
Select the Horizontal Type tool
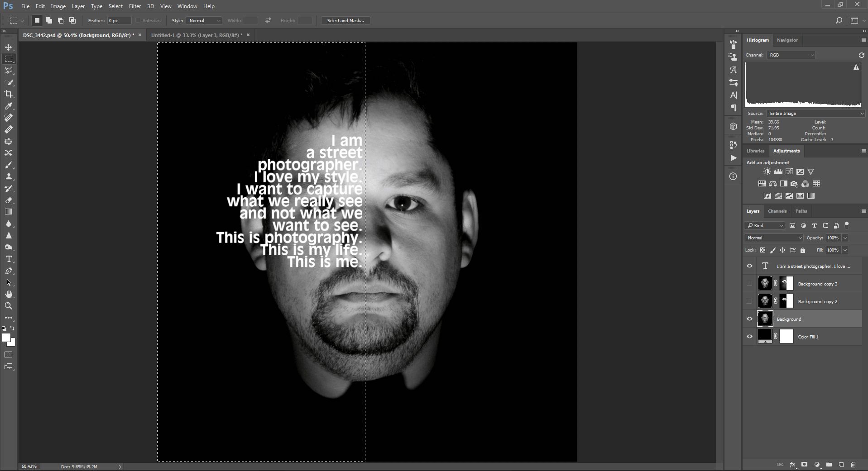(x=9, y=259)
